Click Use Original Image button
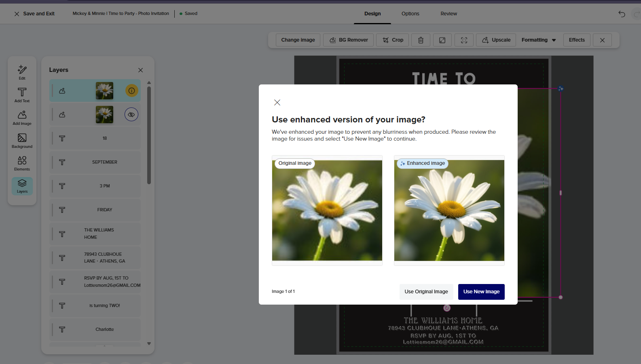Screen dimensions: 641x364 (426, 292)
